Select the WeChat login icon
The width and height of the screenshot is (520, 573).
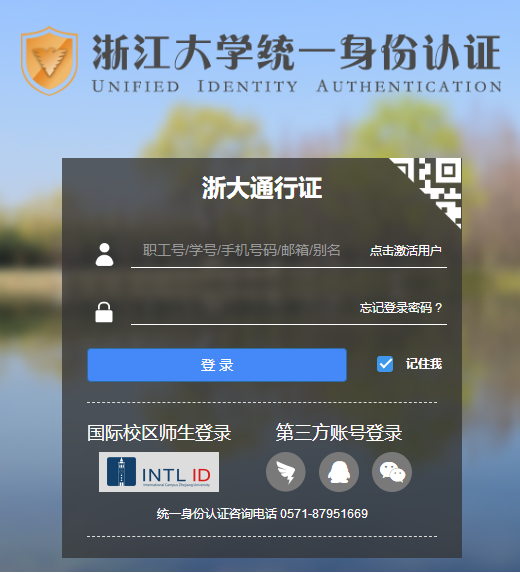point(392,472)
